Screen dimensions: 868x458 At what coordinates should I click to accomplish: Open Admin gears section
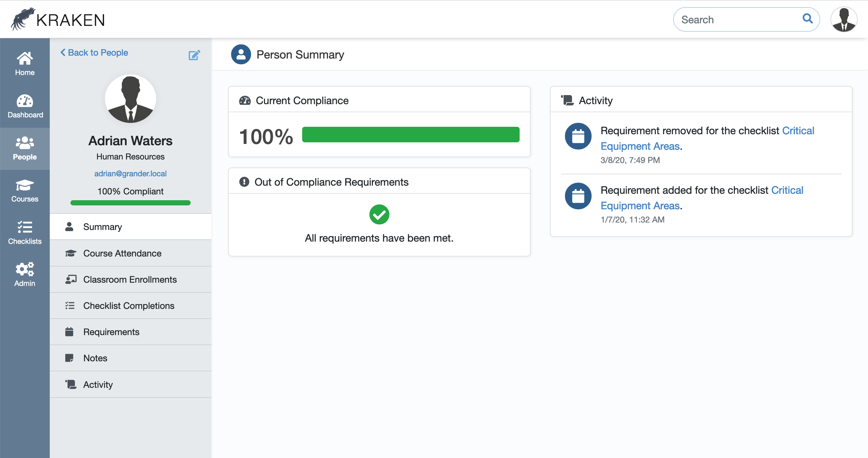[25, 275]
